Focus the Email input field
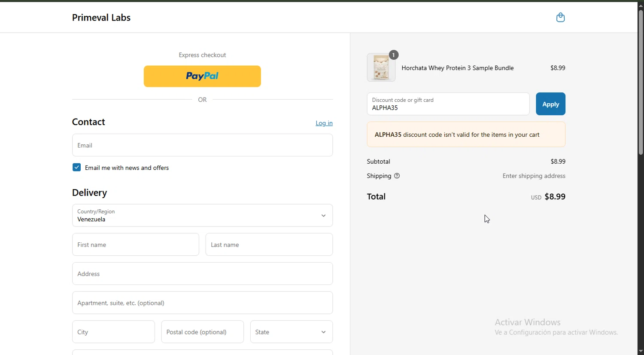Viewport: 644px width, 355px height. pyautogui.click(x=202, y=145)
